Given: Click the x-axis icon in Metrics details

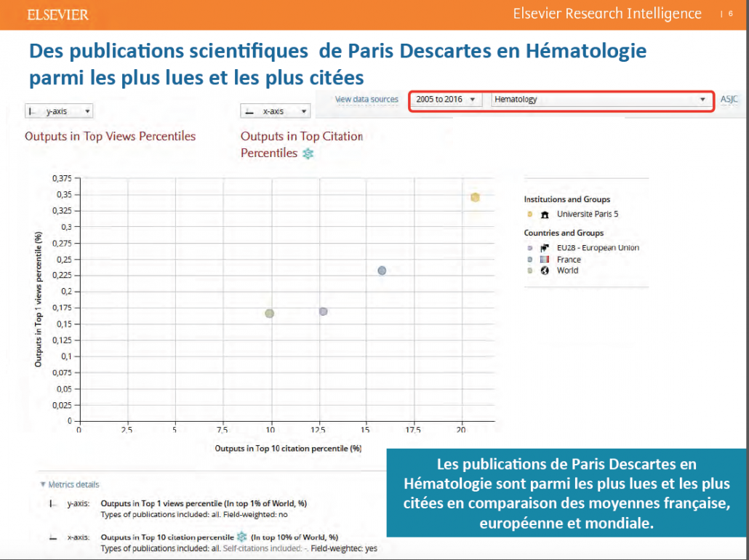Looking at the screenshot, I should [x=53, y=537].
